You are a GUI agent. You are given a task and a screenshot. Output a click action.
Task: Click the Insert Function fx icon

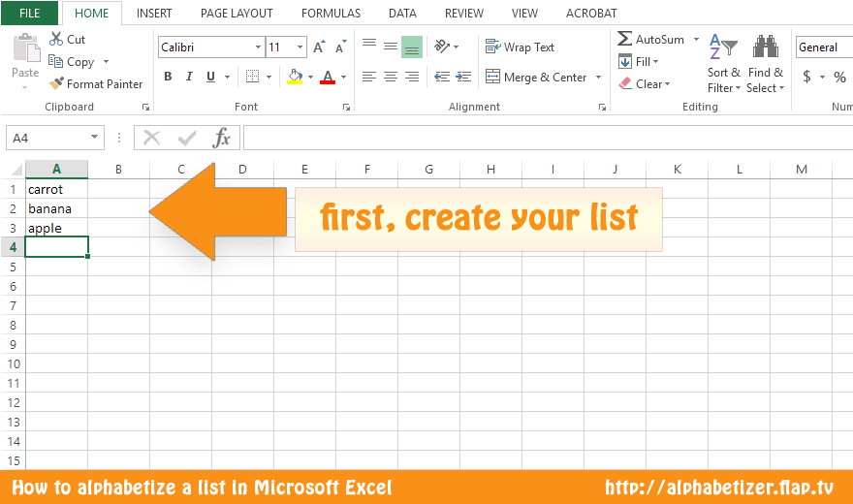point(221,138)
